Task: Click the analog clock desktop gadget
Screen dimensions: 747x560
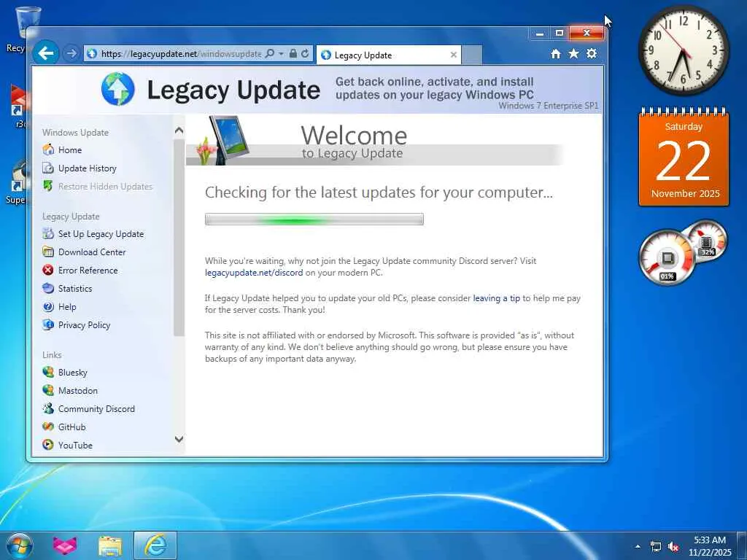Action: tap(684, 50)
